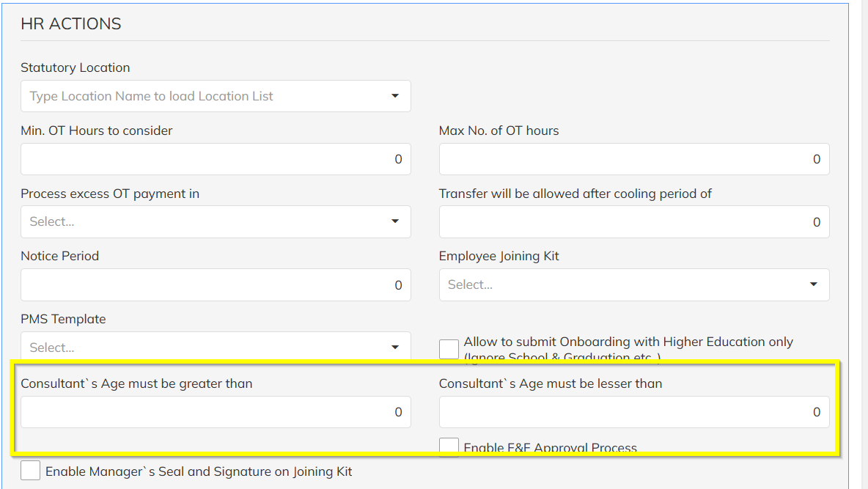Tick the Enable F&F Approval Process checkbox
The height and width of the screenshot is (489, 868).
pyautogui.click(x=449, y=446)
